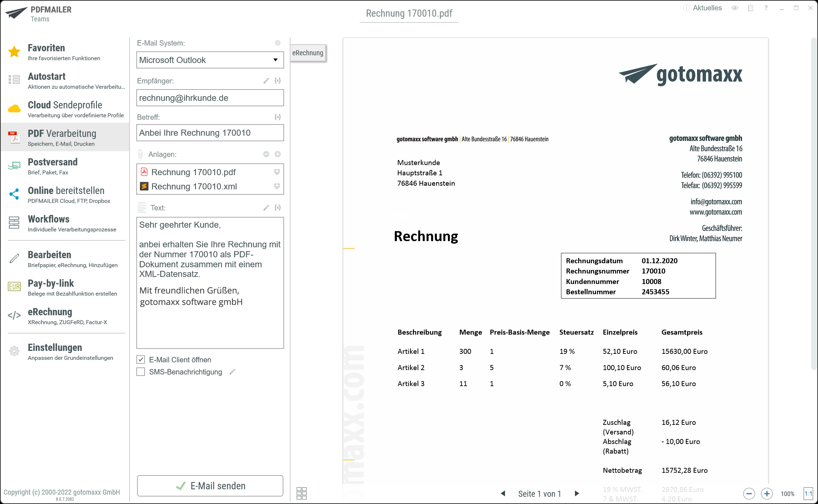Click the Betreff subject input field
Image resolution: width=818 pixels, height=504 pixels.
210,133
